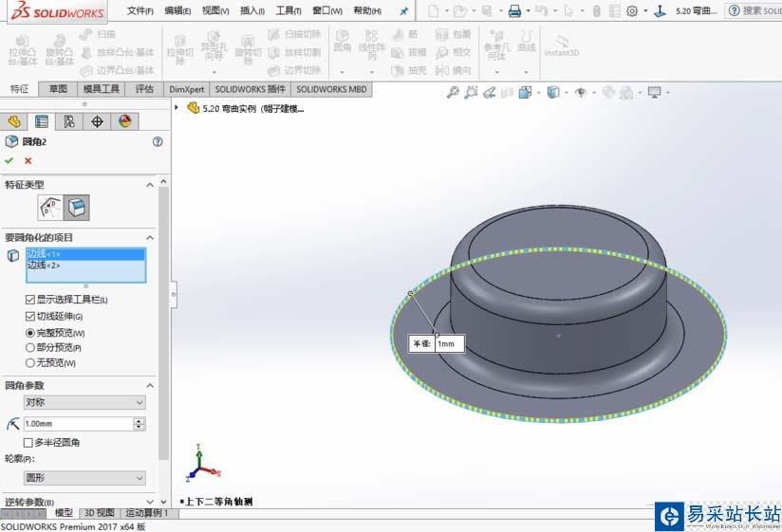Screen dimensions: 782x532
Task: Toggle the 显示选择工具栏 checkbox
Action: coord(30,301)
